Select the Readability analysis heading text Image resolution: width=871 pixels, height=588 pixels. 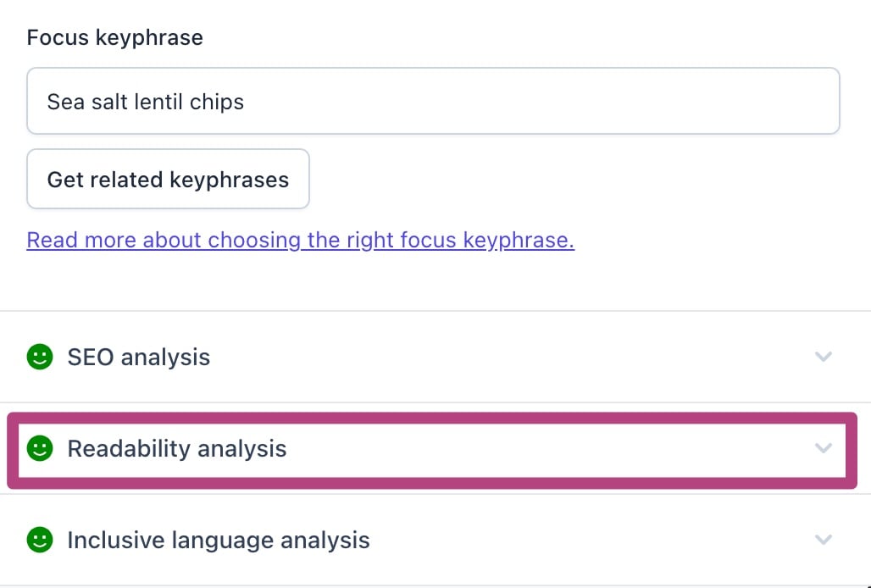click(176, 449)
